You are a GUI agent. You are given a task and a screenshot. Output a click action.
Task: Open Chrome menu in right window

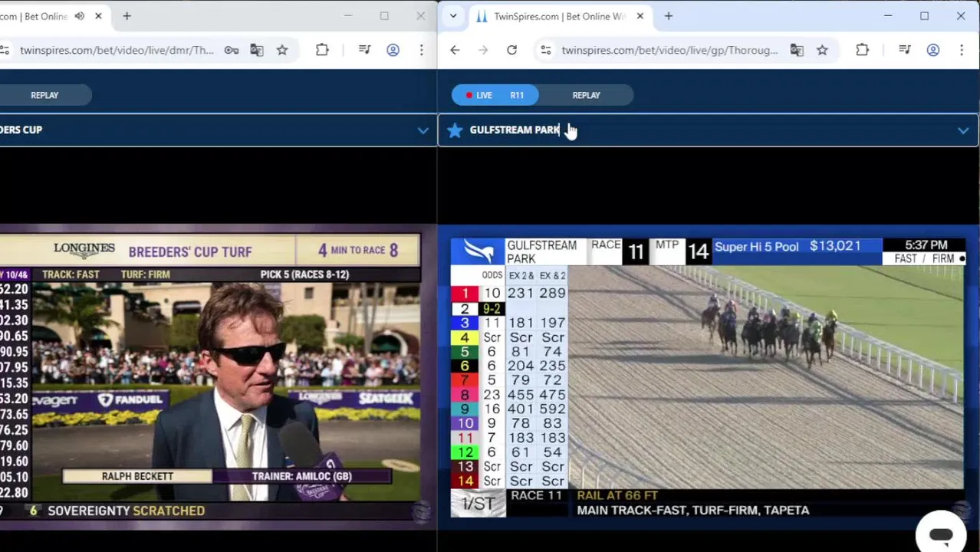962,51
